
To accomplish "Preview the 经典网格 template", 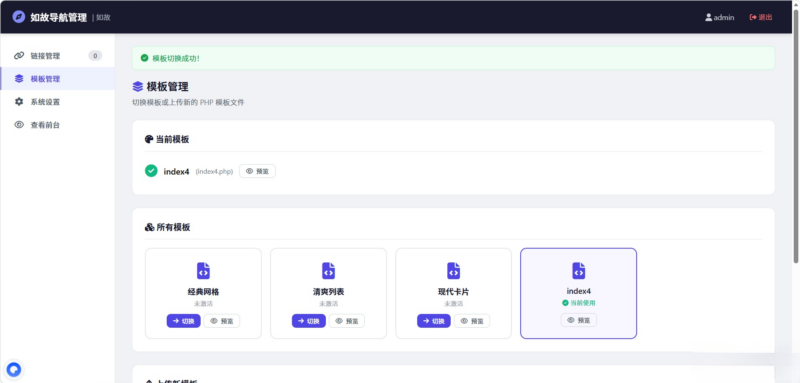I will pos(222,321).
